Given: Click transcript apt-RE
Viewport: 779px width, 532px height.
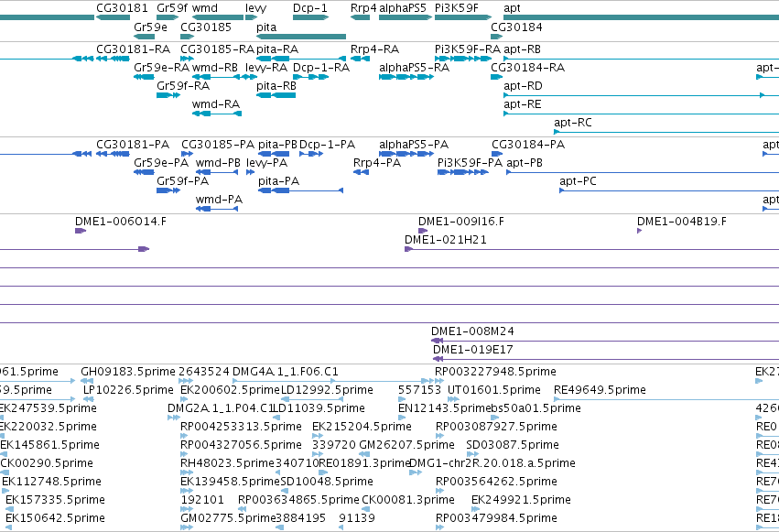Looking at the screenshot, I should (x=522, y=104).
